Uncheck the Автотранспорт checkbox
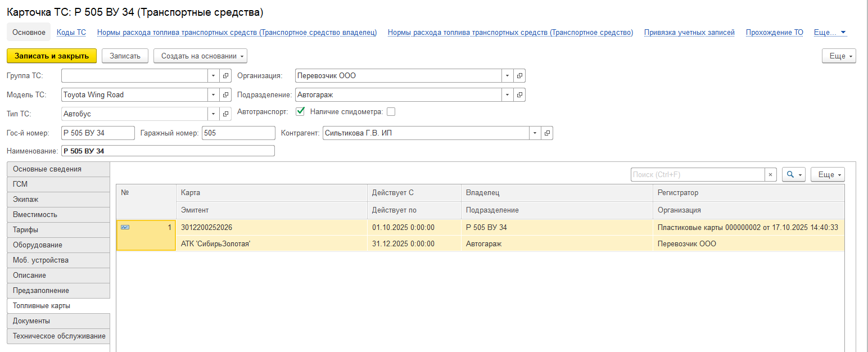 pos(300,111)
